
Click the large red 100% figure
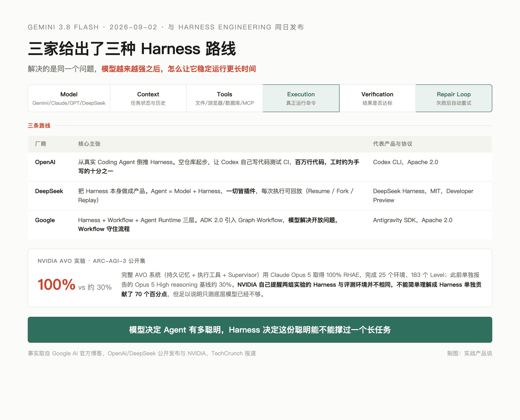[x=57, y=285]
